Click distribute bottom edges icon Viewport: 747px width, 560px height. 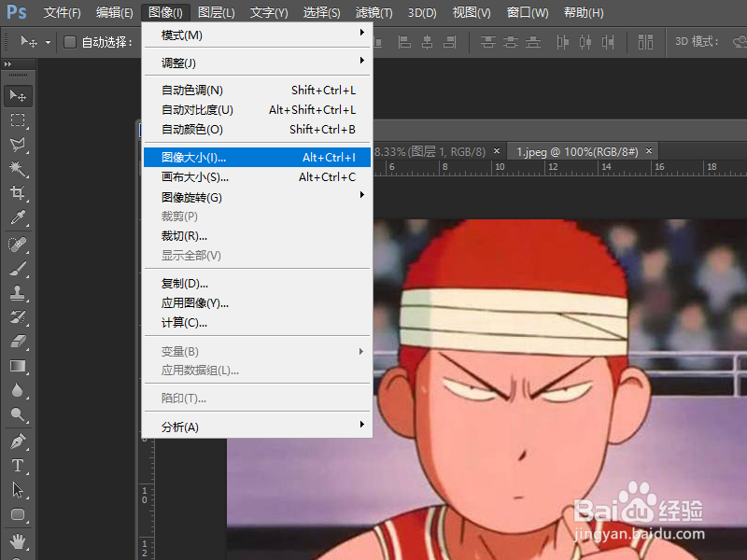pos(533,42)
